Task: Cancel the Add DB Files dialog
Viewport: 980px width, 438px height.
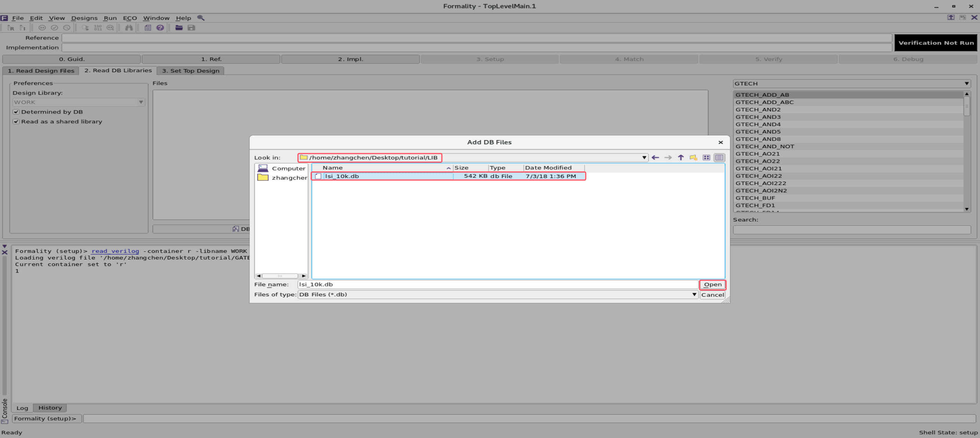Action: pos(712,294)
